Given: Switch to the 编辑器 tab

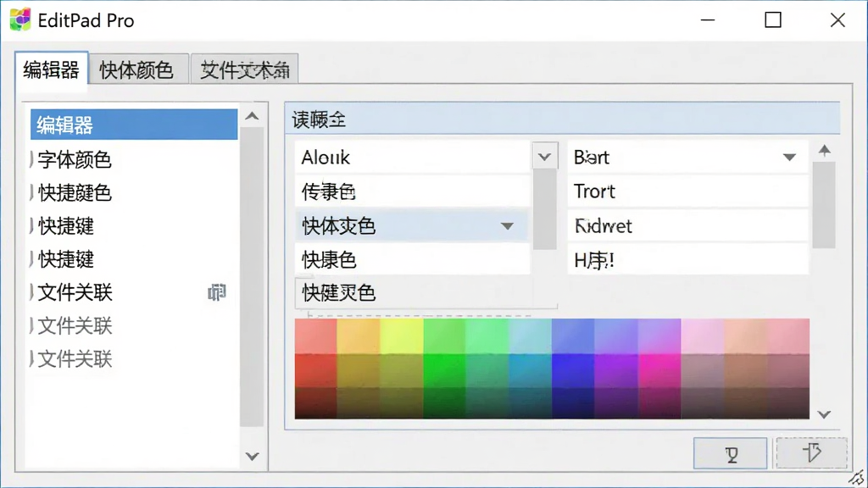Looking at the screenshot, I should pos(52,69).
